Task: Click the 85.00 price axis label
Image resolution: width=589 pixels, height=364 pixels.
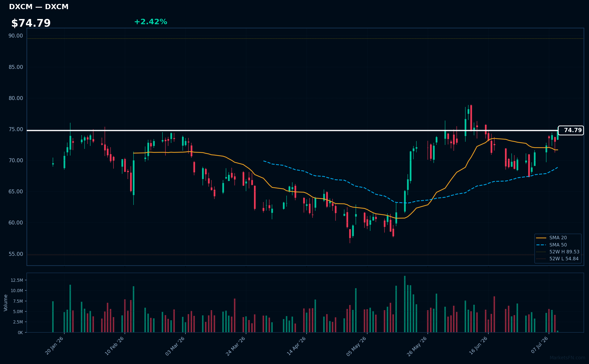Action: pos(16,67)
